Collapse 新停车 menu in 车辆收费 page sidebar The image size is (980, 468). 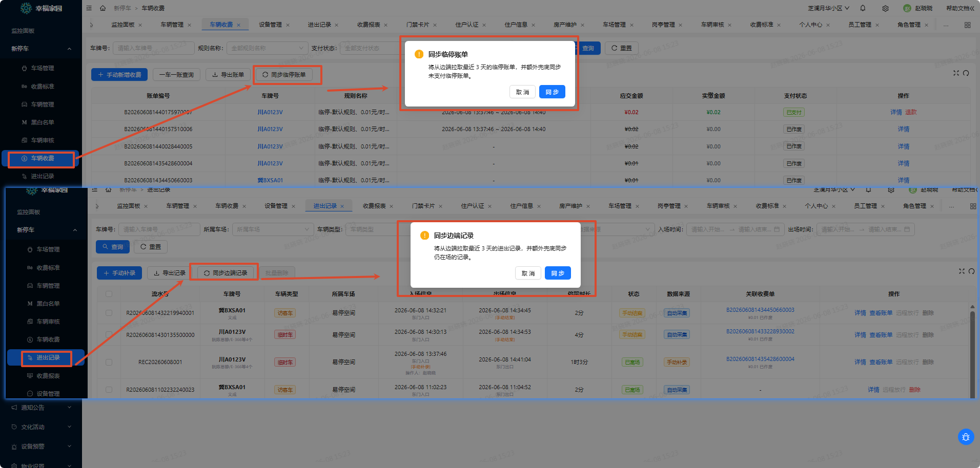click(41, 49)
